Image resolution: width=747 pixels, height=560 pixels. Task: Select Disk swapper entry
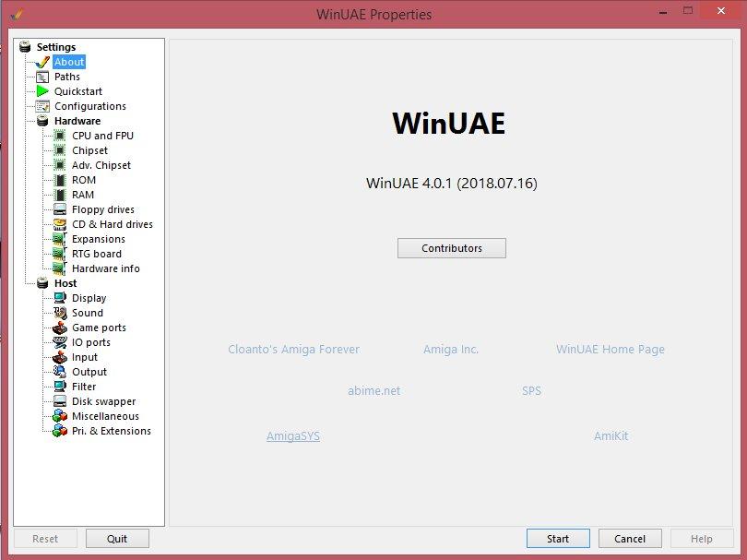[x=103, y=401]
